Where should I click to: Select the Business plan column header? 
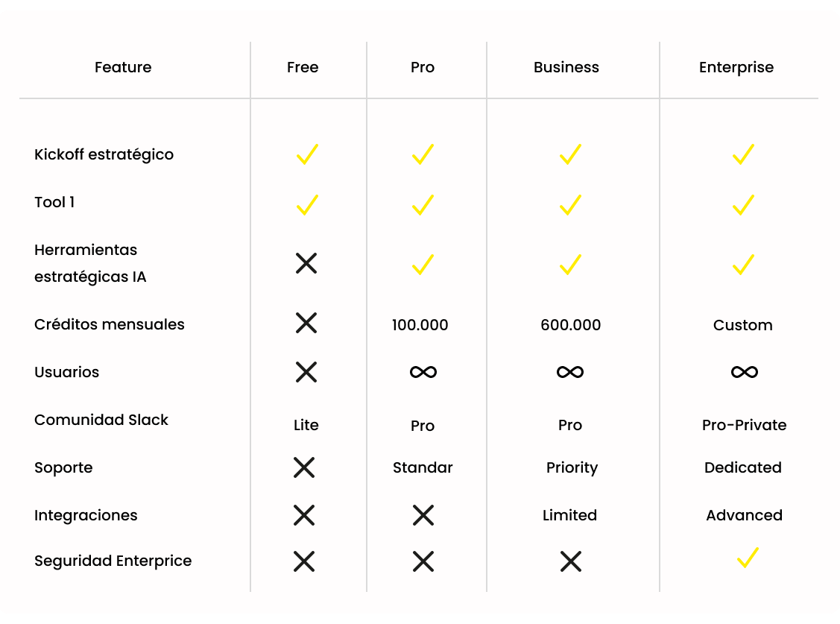pos(566,67)
